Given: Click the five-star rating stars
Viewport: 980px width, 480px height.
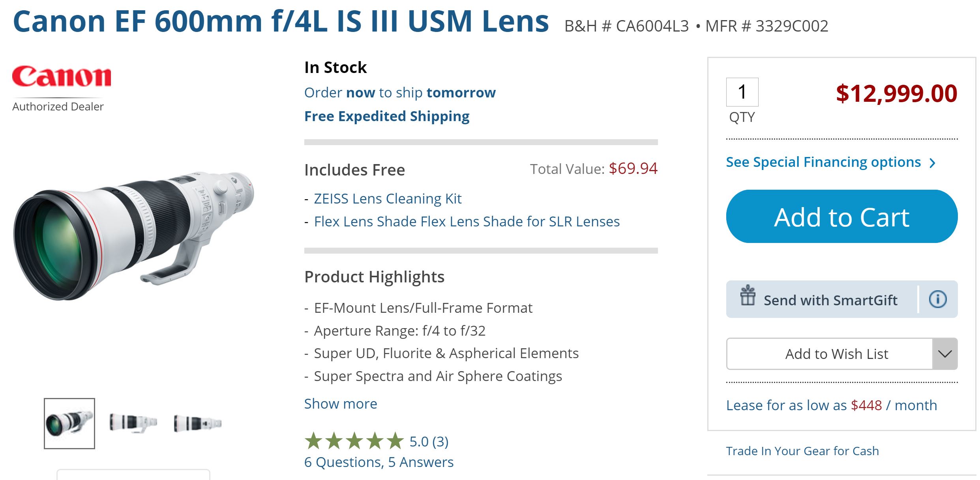Looking at the screenshot, I should tap(354, 441).
